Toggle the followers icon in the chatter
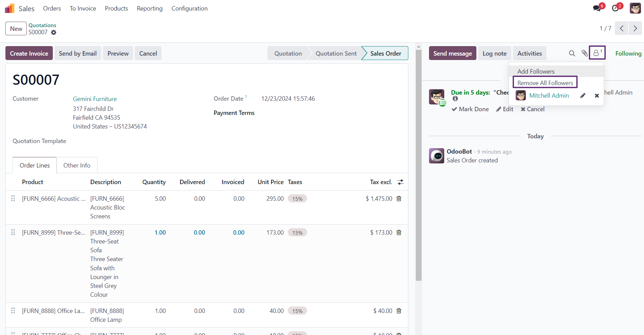Screen dimensions: 644x335 click(x=597, y=53)
